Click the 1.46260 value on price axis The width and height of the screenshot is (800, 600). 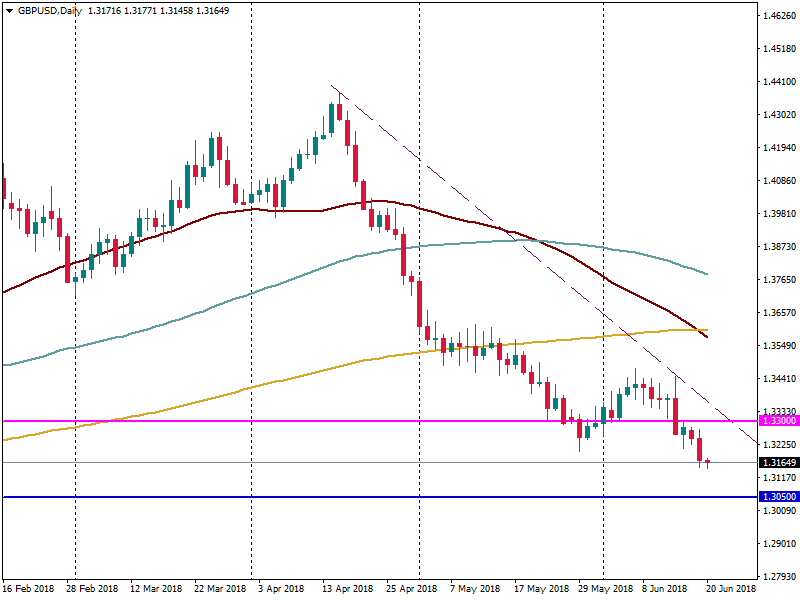[x=777, y=16]
